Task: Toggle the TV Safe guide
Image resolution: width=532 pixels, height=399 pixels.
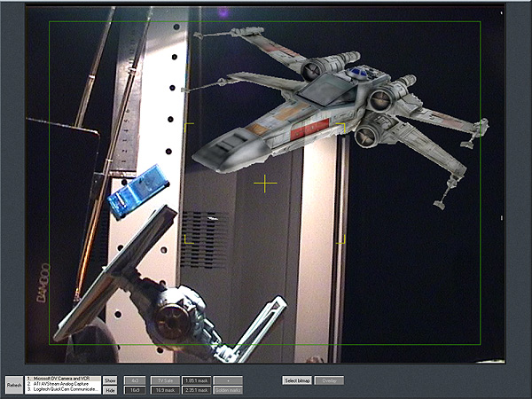Action: (165, 380)
